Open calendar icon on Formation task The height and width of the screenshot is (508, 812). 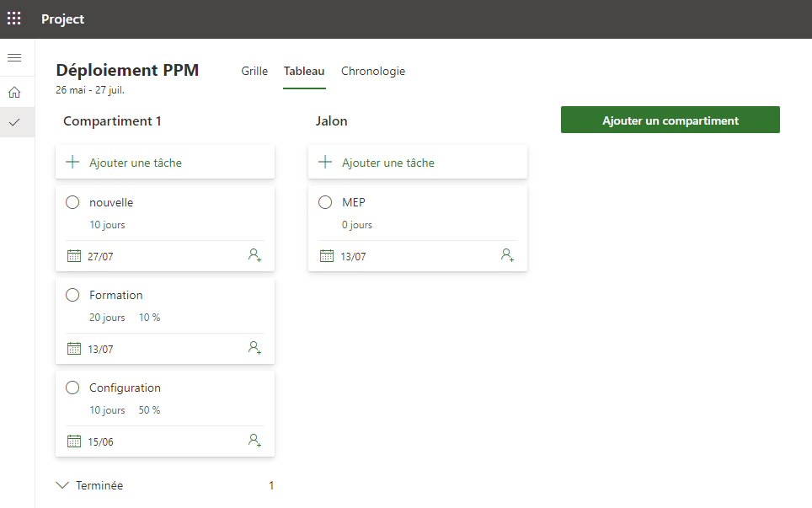point(74,349)
